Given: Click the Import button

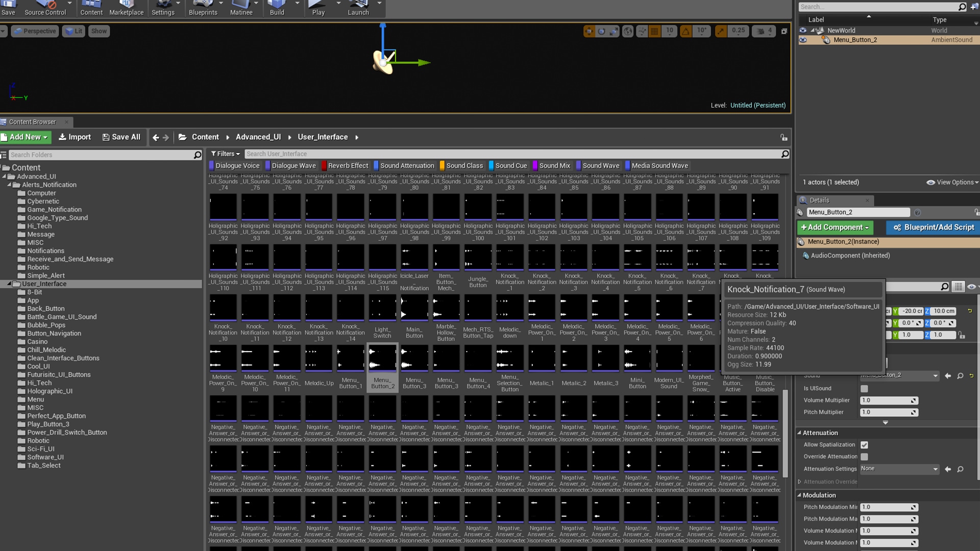Looking at the screenshot, I should 75,137.
